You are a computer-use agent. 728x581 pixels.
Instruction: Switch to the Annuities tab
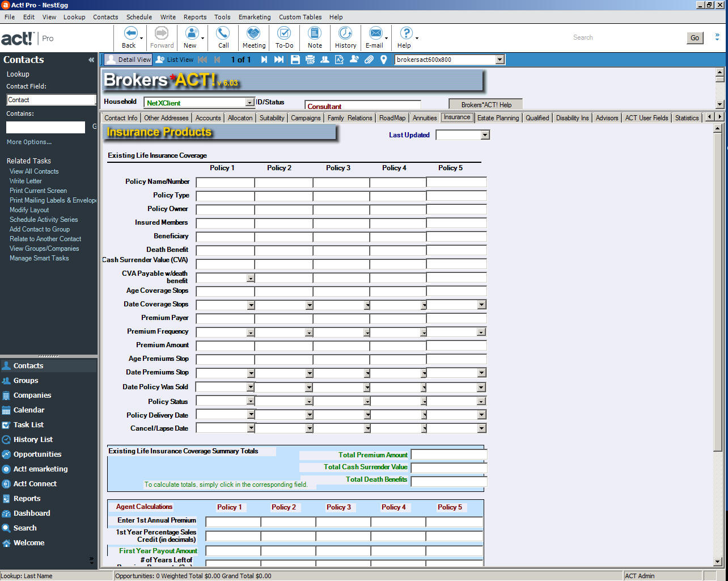(x=425, y=118)
